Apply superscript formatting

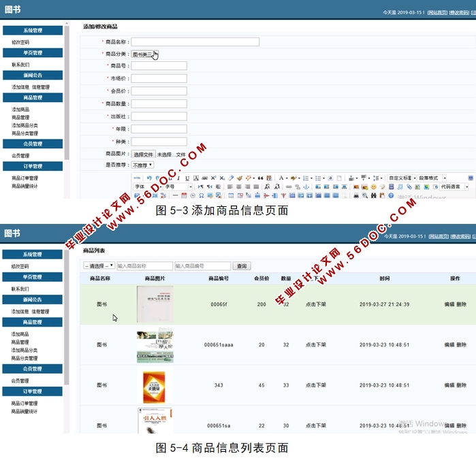(x=213, y=178)
